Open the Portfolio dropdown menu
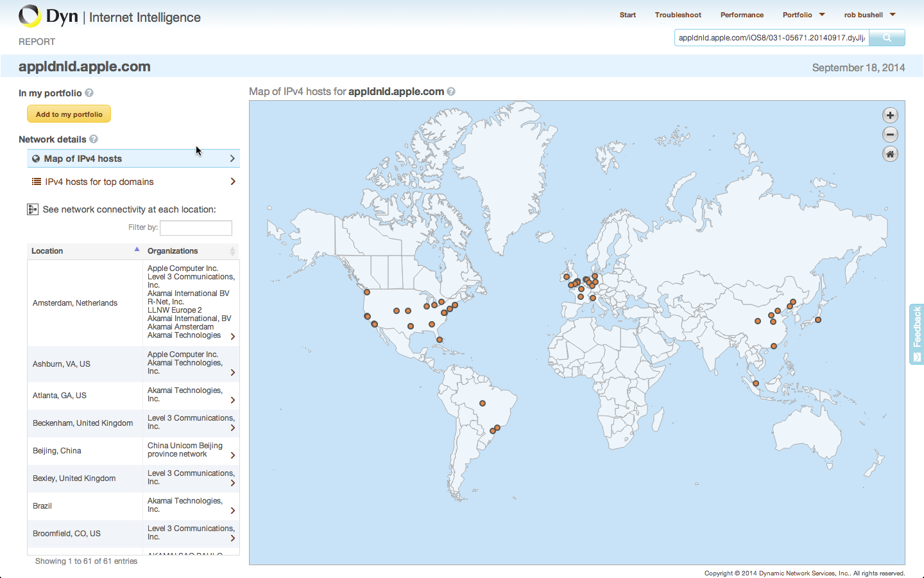This screenshot has width=924, height=578. coord(803,15)
